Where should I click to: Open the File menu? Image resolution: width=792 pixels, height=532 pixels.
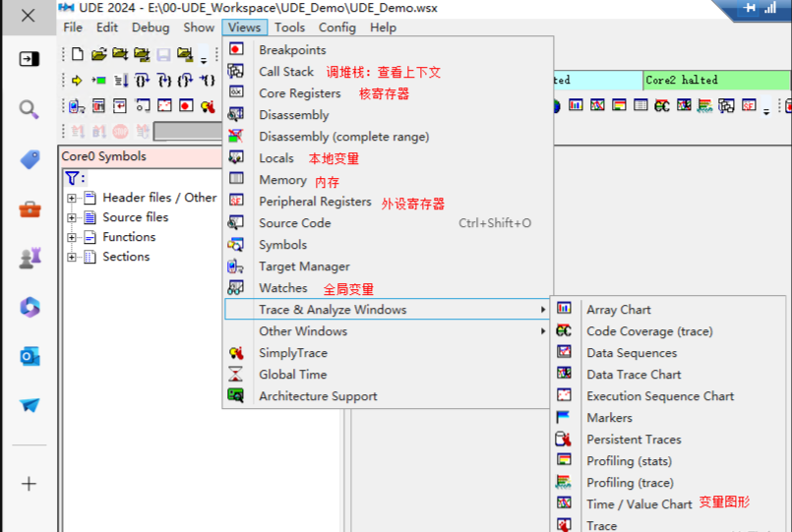[x=73, y=28]
